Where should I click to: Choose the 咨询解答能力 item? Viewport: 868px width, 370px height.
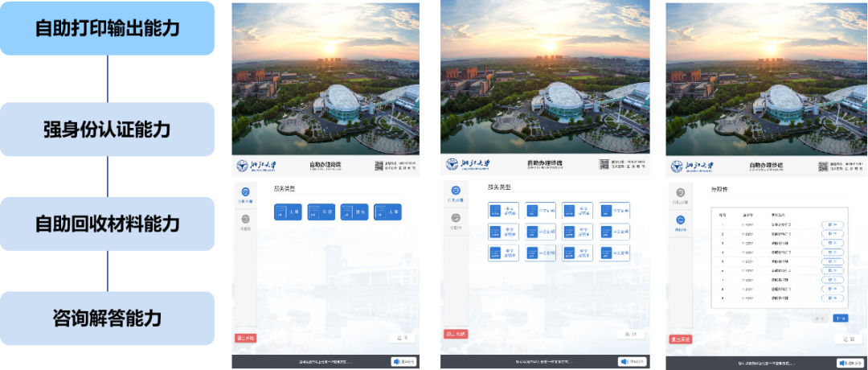pos(107,319)
